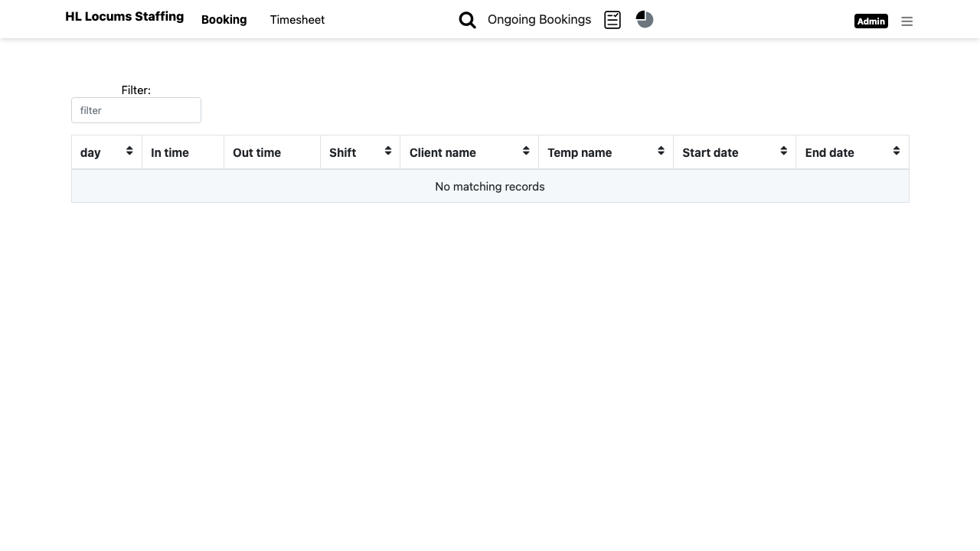Click the In time column header
This screenshot has height=551, width=980.
point(183,152)
